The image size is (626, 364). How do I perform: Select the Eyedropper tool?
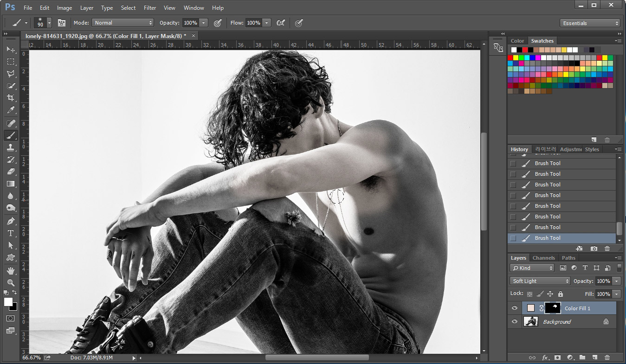point(11,110)
